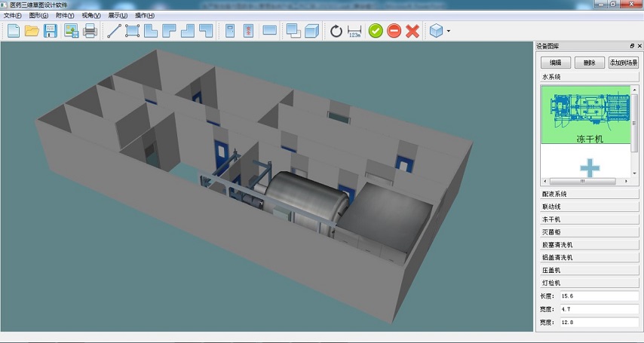Open a file with the folder icon
Viewport: 644px width, 343px height.
click(x=32, y=31)
